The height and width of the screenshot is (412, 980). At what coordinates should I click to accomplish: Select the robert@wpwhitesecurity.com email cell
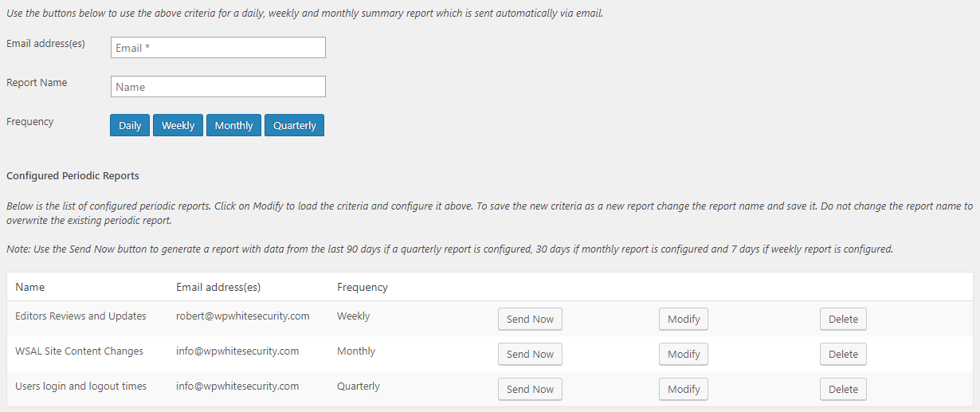pyautogui.click(x=243, y=316)
